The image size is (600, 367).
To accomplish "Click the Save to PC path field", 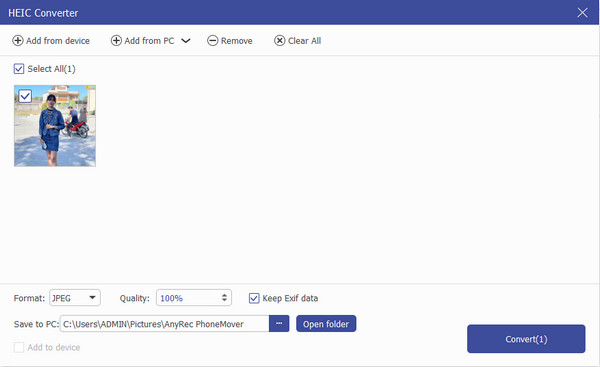I will [x=165, y=324].
